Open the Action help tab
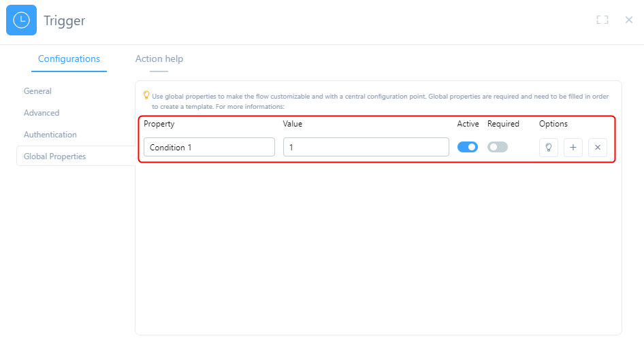The image size is (644, 349). pyautogui.click(x=159, y=59)
